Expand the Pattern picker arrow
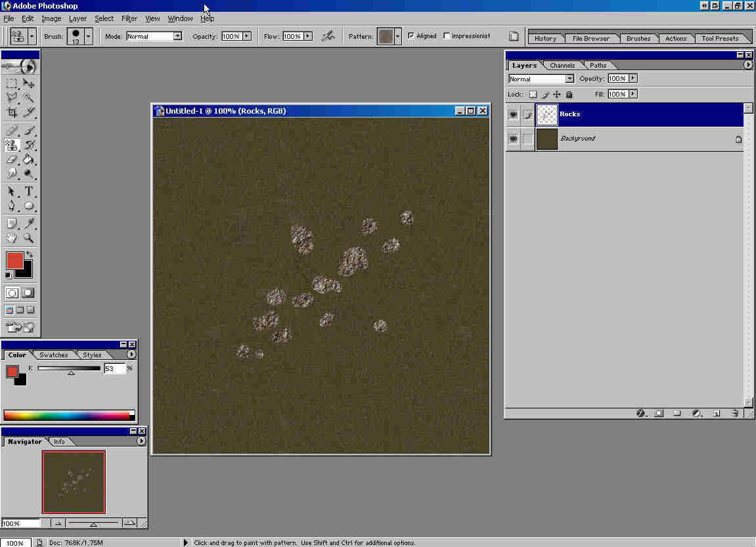 click(x=397, y=36)
